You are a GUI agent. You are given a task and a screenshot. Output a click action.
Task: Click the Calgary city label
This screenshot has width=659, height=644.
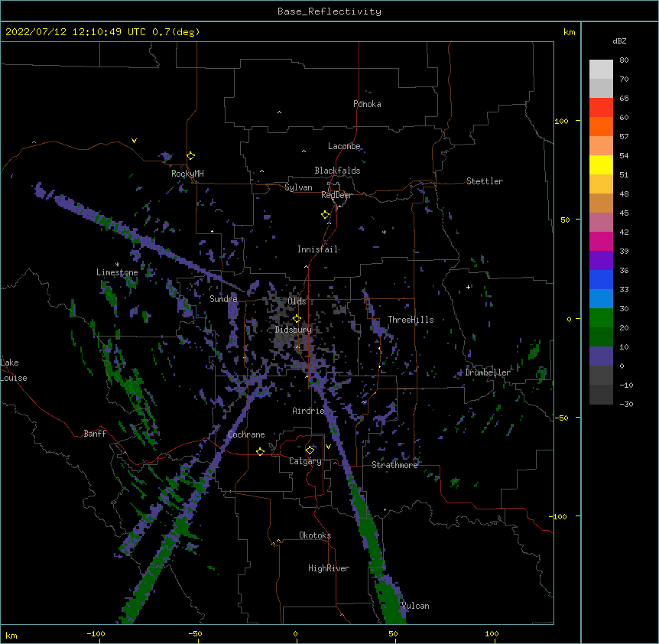click(x=305, y=461)
